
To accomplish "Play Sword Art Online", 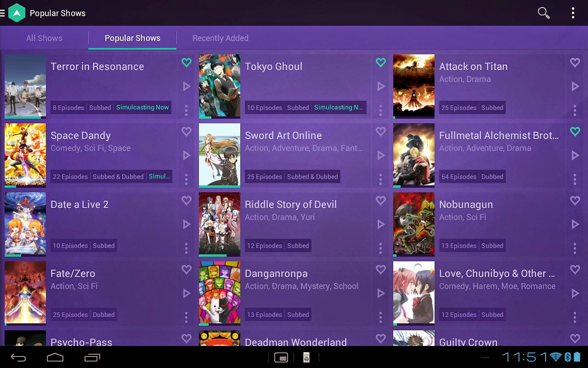I will coord(381,155).
